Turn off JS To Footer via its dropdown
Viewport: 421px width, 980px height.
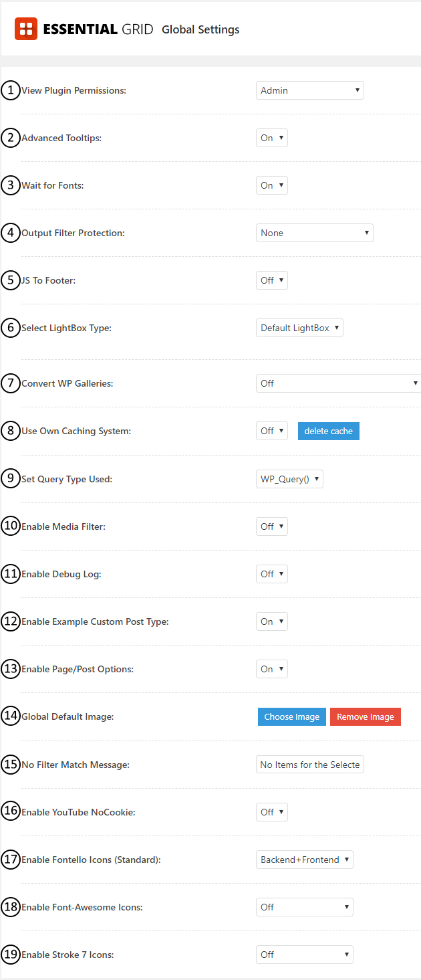point(271,280)
